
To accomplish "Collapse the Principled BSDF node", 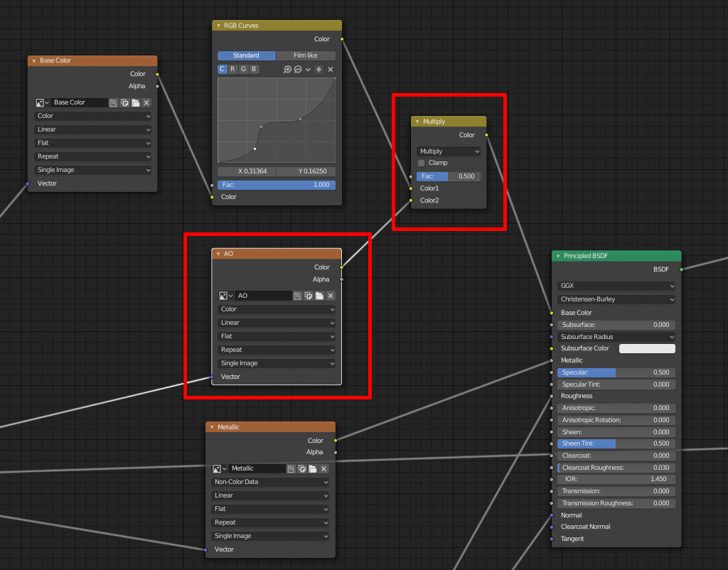I will pyautogui.click(x=558, y=257).
